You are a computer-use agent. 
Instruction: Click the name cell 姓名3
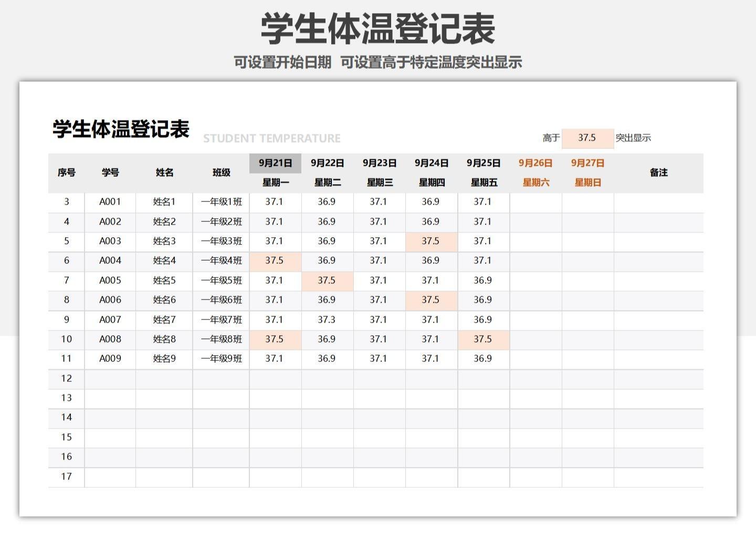point(164,241)
